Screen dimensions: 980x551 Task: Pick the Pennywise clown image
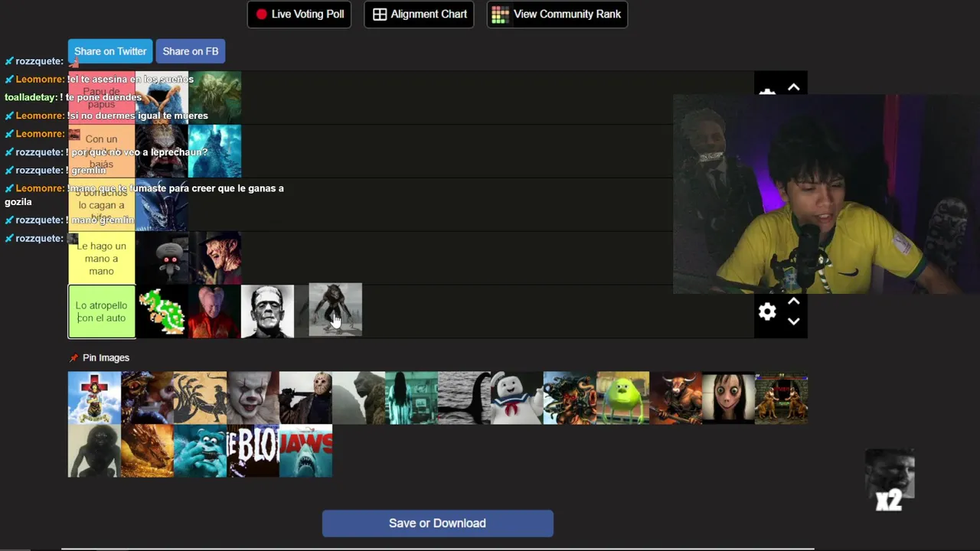[253, 398]
